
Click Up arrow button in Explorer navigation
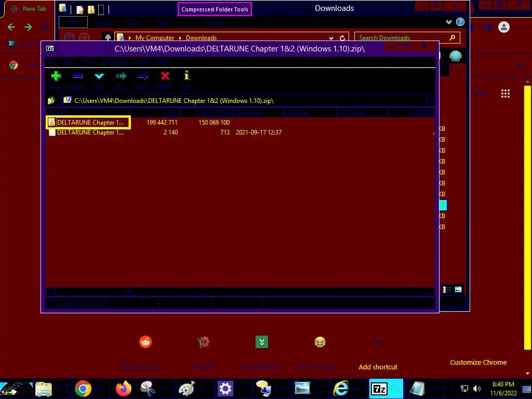point(108,37)
